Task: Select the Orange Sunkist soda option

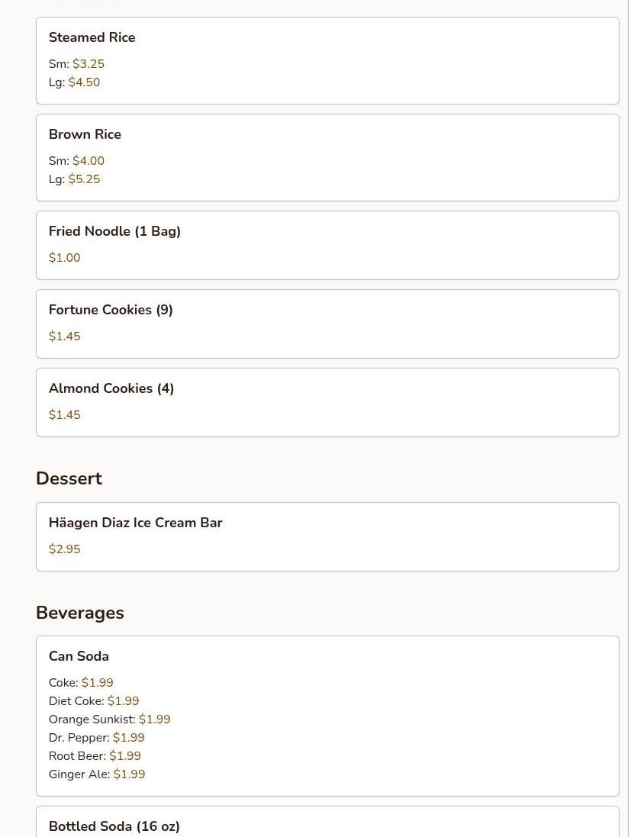Action: pos(109,719)
